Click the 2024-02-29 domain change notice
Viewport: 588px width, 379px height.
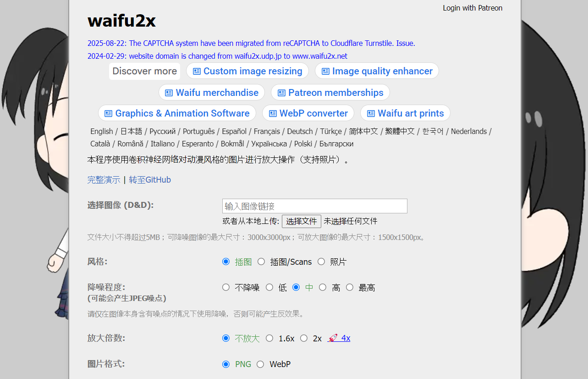217,56
